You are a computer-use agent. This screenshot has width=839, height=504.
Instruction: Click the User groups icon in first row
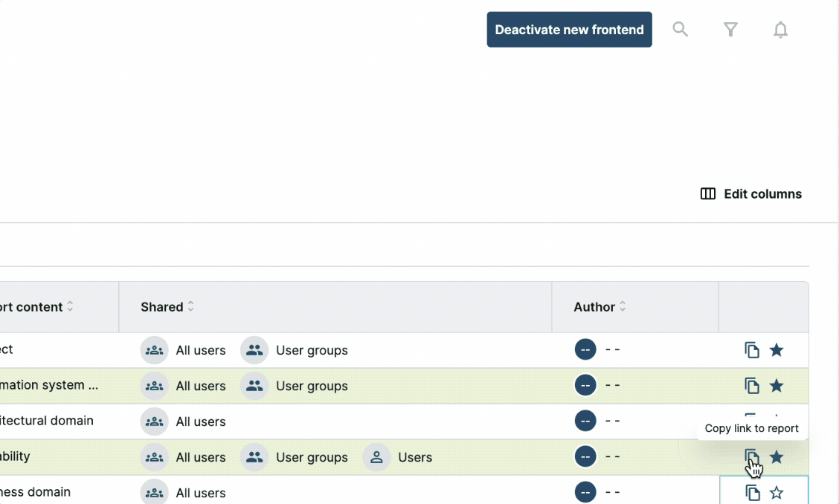tap(254, 350)
